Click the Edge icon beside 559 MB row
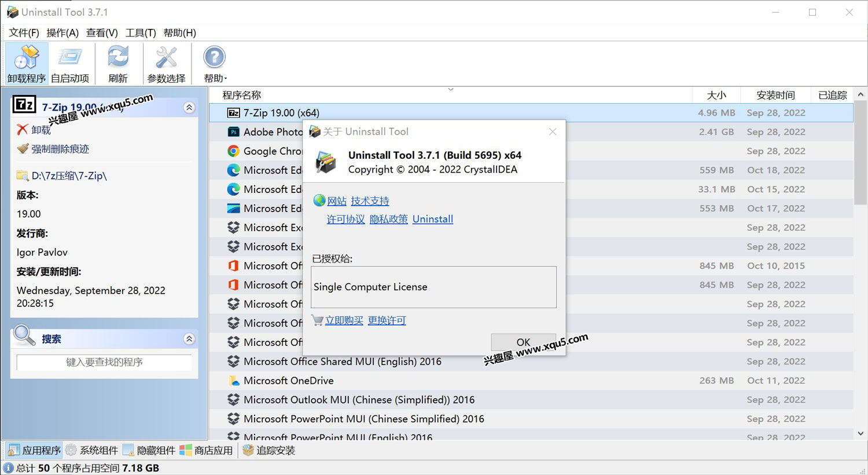 [233, 170]
